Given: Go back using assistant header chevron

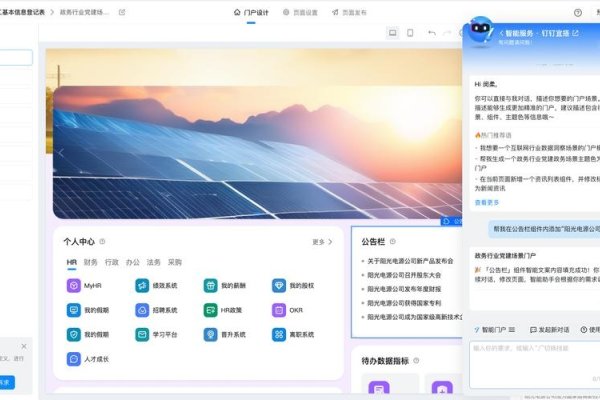Looking at the screenshot, I should (x=501, y=34).
